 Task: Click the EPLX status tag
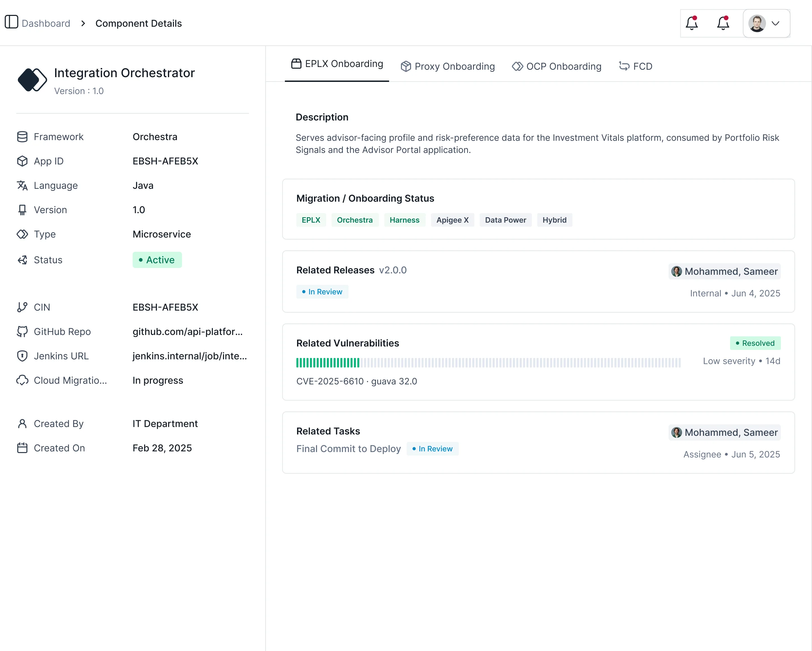311,220
